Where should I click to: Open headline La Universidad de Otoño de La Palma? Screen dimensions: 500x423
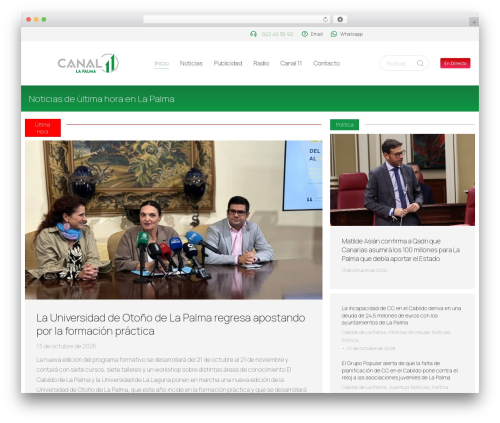[x=171, y=324]
